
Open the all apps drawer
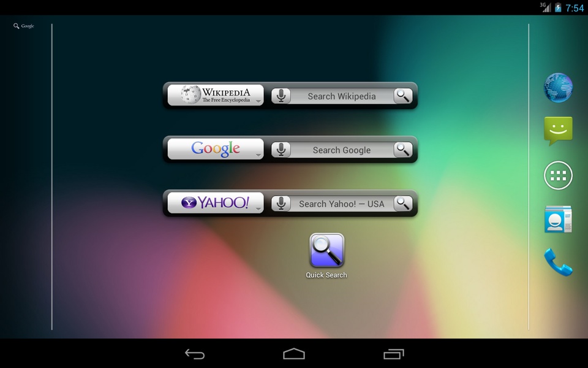point(558,175)
